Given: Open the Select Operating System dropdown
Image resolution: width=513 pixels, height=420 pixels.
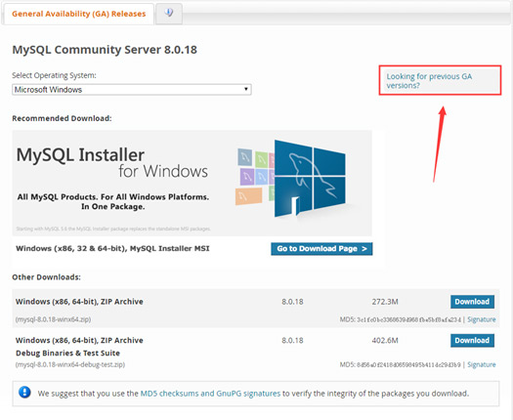Looking at the screenshot, I should [x=132, y=89].
